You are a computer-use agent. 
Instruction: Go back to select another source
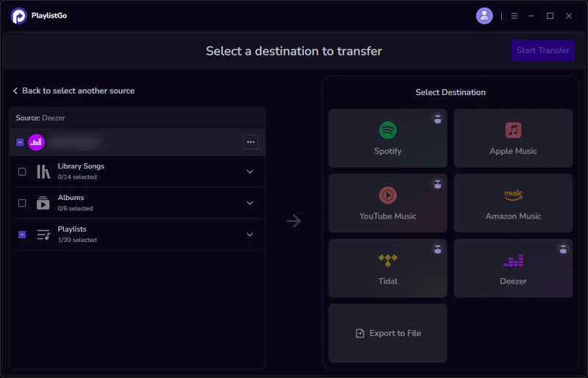[x=74, y=91]
